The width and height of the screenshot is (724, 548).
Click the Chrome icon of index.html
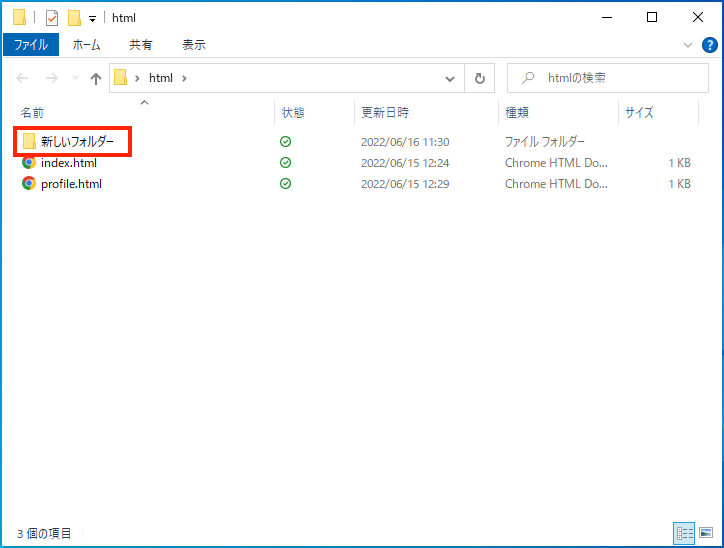coord(29,163)
